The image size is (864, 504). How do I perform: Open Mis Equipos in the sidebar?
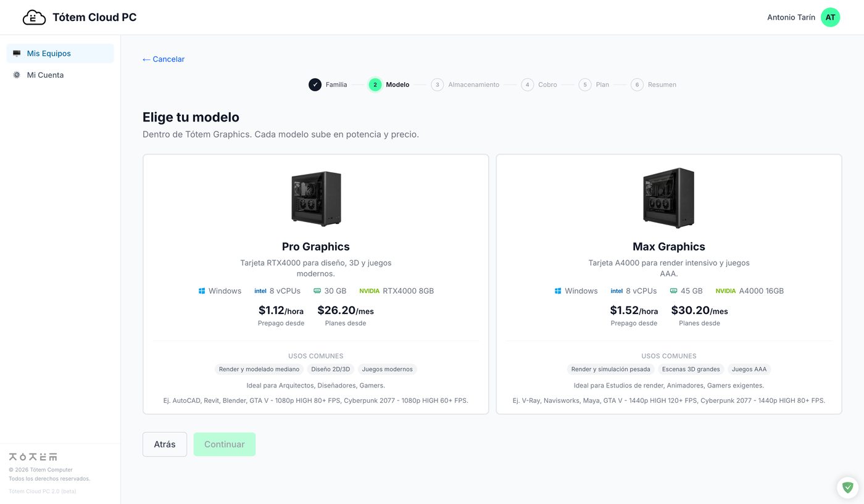coord(60,54)
